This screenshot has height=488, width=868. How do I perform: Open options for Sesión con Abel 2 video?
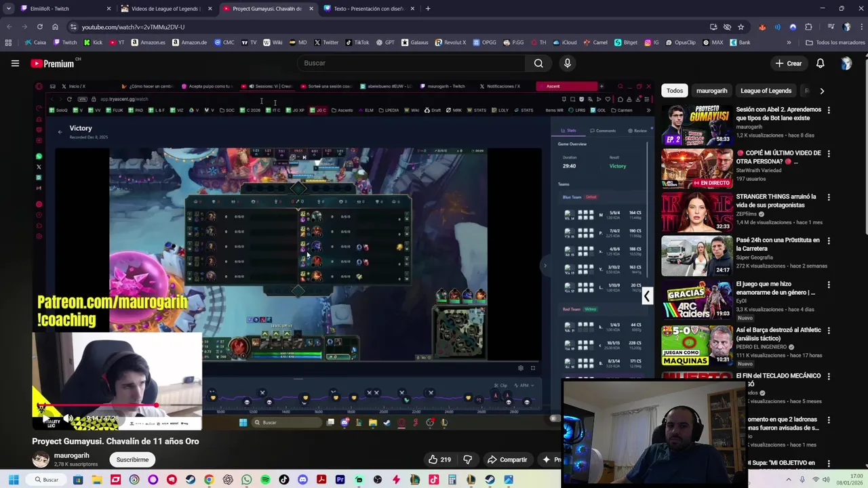coord(829,110)
